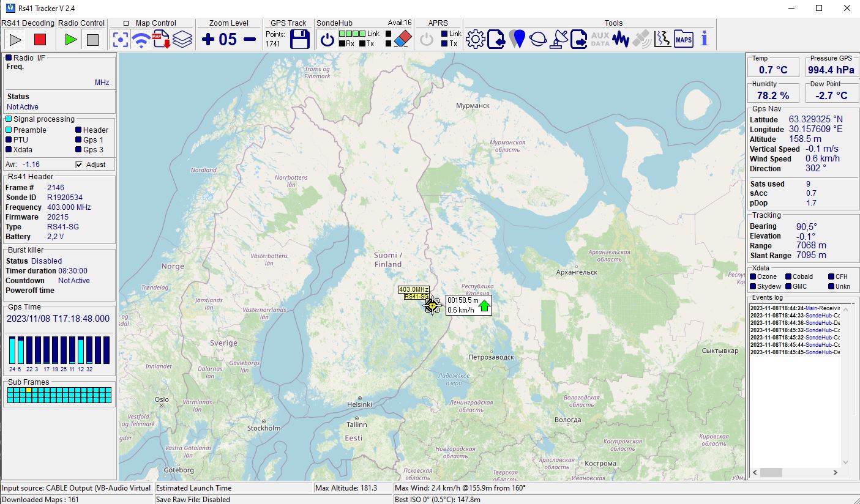Click the gray stop square under Radio Control
This screenshot has width=860, height=504.
point(92,40)
